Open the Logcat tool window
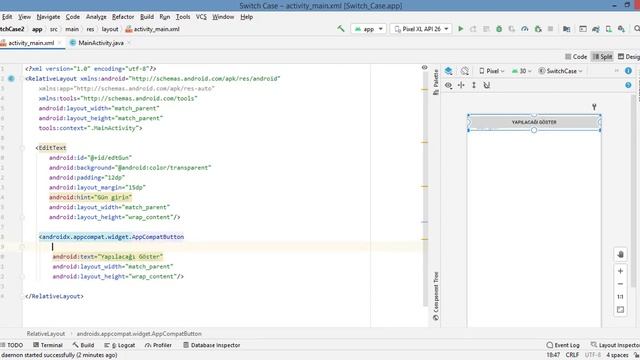 coord(120,345)
